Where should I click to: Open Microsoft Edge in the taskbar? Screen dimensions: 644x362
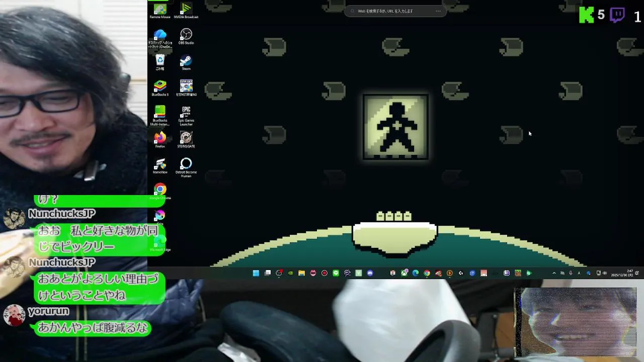(x=416, y=273)
